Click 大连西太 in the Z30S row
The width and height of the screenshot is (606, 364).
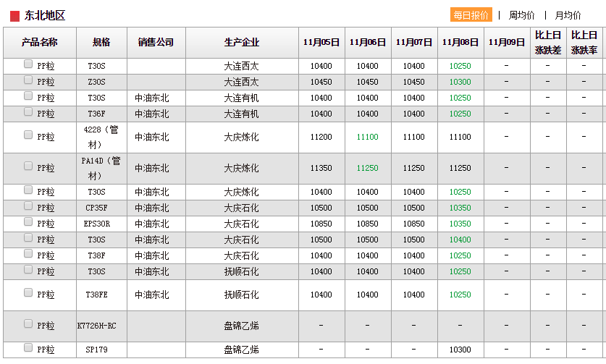pyautogui.click(x=242, y=82)
